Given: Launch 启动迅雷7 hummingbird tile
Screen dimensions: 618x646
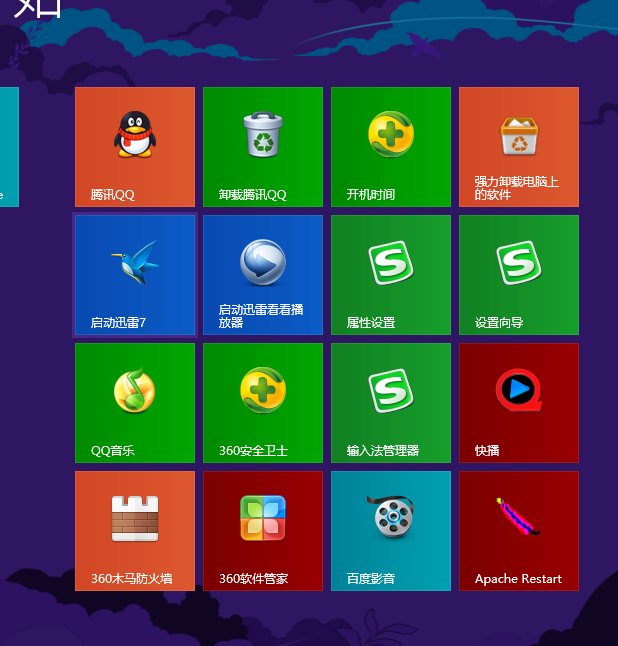Looking at the screenshot, I should (x=134, y=274).
